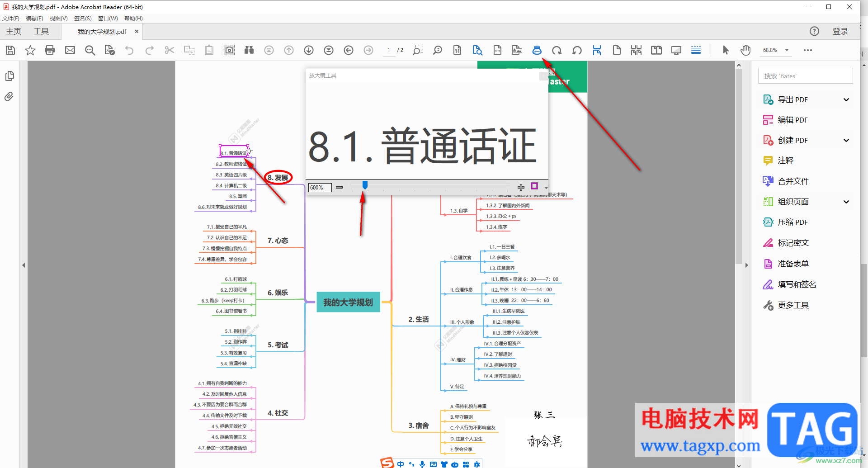Click the loupe 600% zoom field
868x468 pixels.
(320, 188)
